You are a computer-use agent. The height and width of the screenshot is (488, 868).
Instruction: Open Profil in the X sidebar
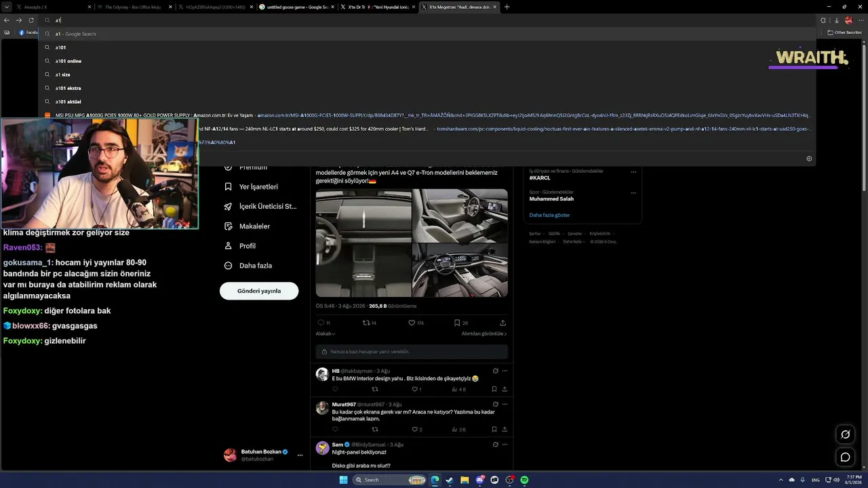click(239, 245)
